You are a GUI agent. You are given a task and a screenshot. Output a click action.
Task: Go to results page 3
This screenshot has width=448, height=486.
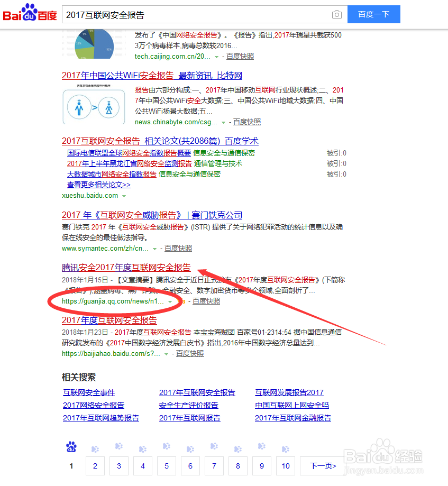point(119,466)
